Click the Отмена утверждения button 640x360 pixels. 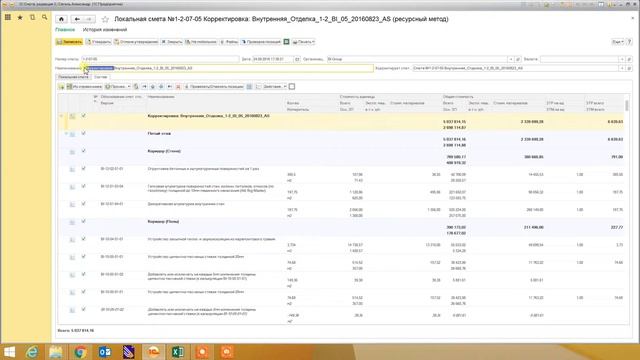(x=136, y=42)
